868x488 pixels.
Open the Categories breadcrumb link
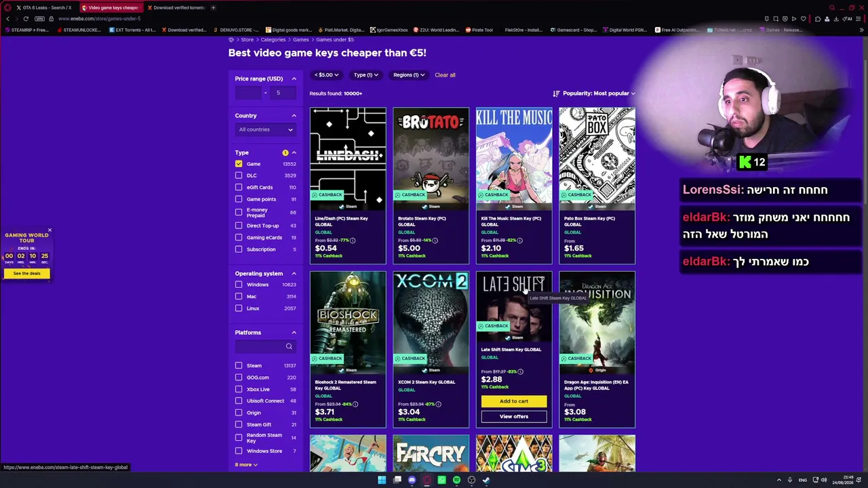point(273,40)
